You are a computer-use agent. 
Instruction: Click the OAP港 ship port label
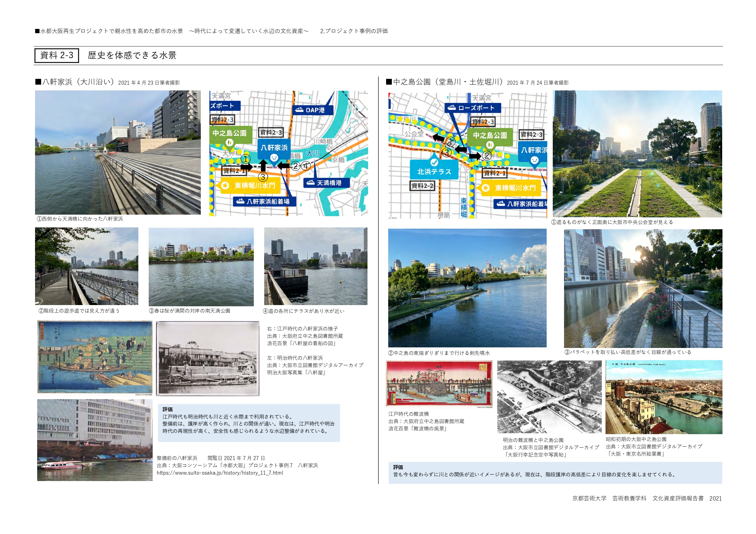pyautogui.click(x=312, y=110)
